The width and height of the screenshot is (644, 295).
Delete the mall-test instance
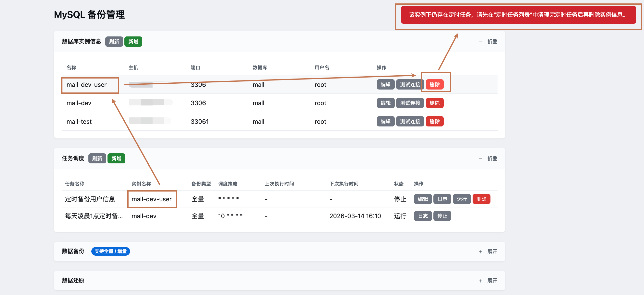coord(434,122)
